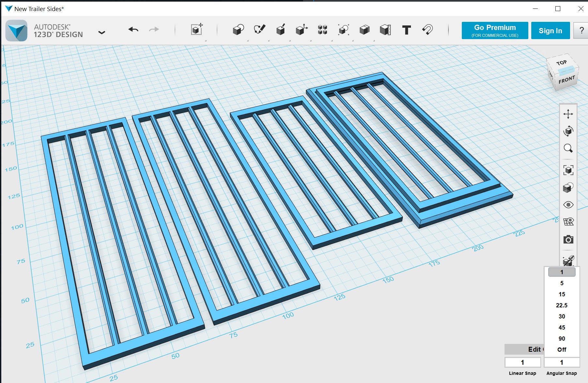This screenshot has height=383, width=588.
Task: Toggle visibility with the eye icon
Action: point(568,205)
